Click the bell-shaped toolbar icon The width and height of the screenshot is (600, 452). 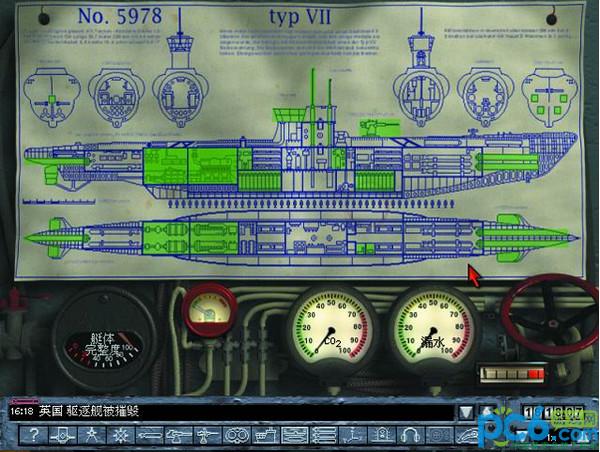(382, 436)
